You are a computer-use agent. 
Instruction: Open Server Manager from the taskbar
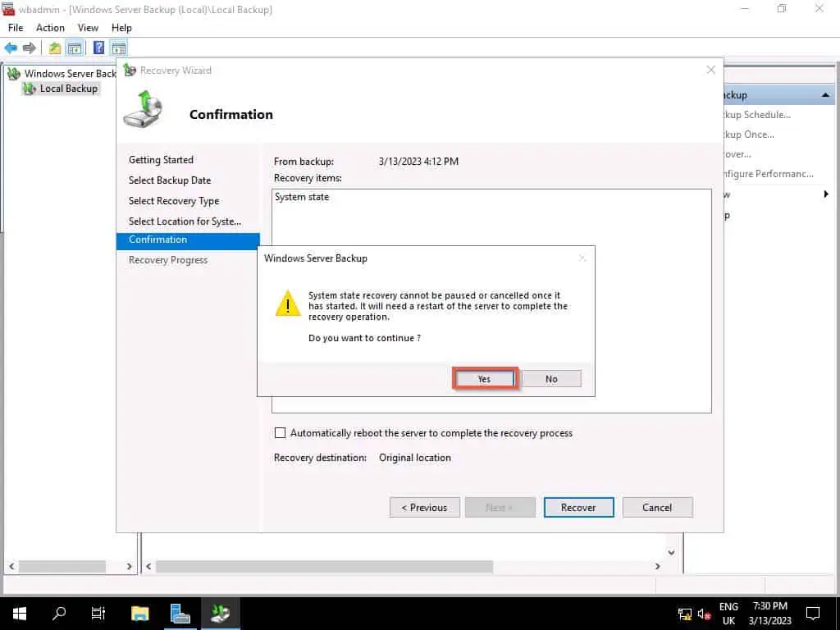pyautogui.click(x=180, y=614)
